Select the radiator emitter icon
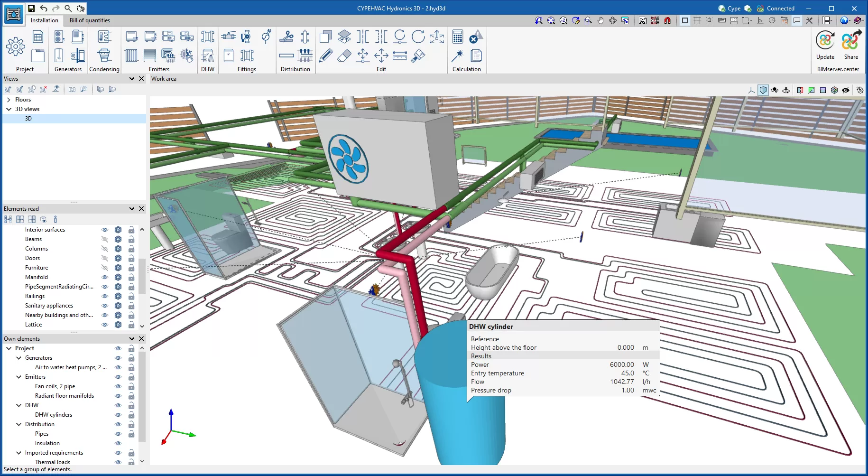868x476 pixels. click(x=131, y=56)
